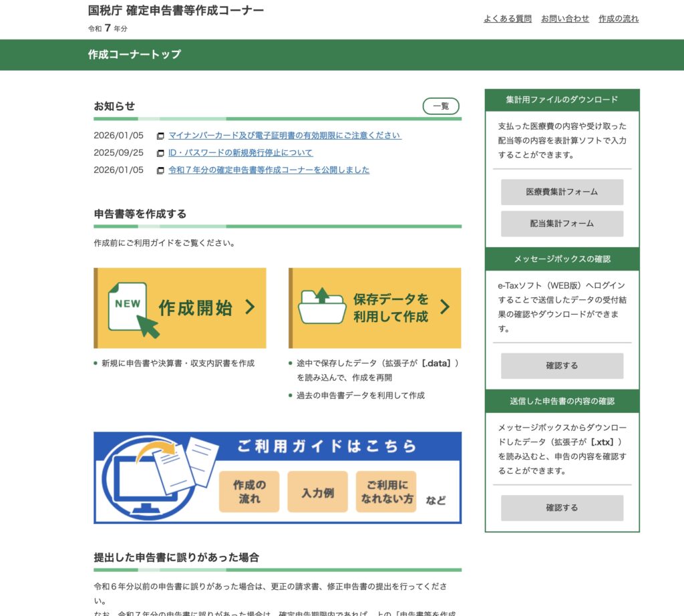Click the chevron arrow on the 作成開始 banner

250,307
